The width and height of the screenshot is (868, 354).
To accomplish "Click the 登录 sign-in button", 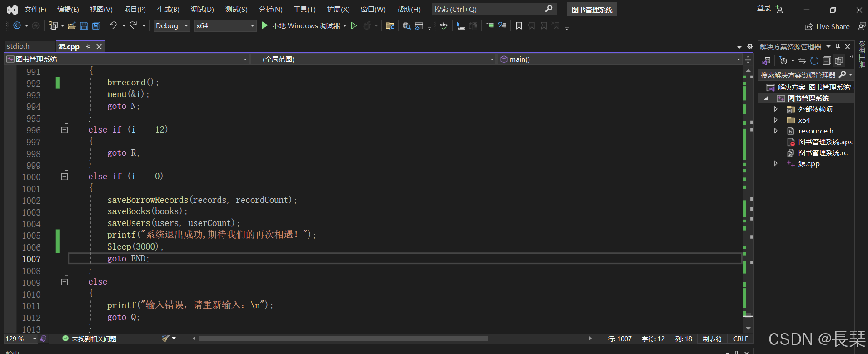I will [764, 8].
